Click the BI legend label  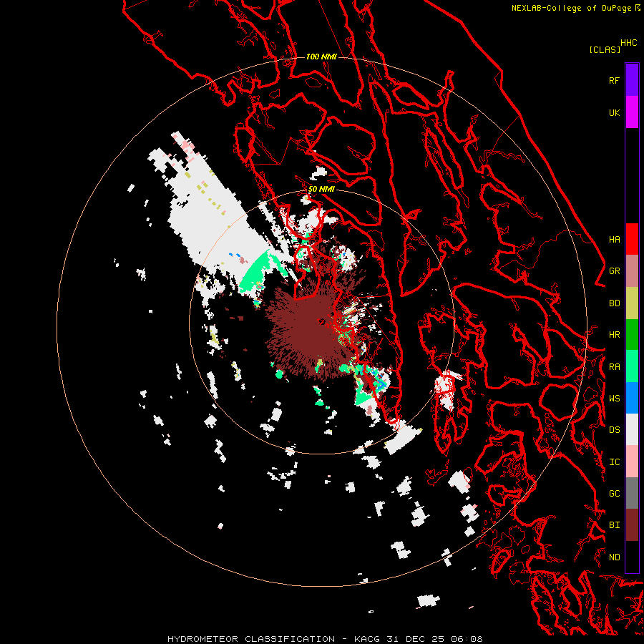coord(614,525)
